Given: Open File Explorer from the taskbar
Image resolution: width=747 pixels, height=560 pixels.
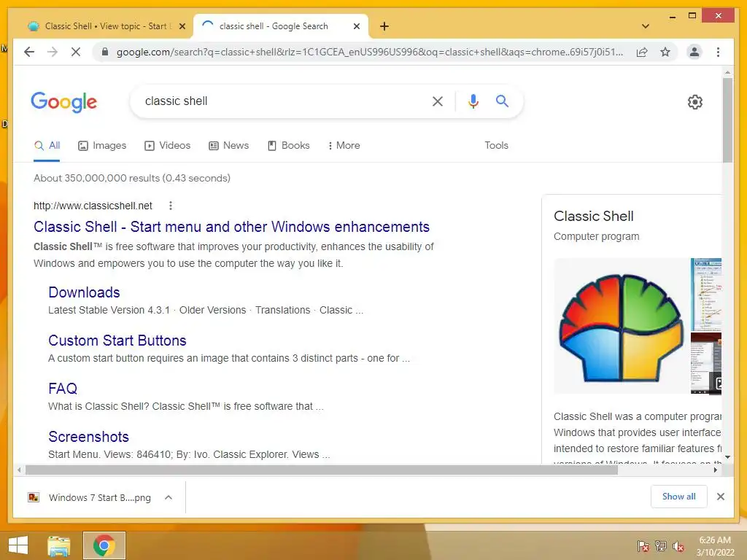Looking at the screenshot, I should pyautogui.click(x=58, y=545).
